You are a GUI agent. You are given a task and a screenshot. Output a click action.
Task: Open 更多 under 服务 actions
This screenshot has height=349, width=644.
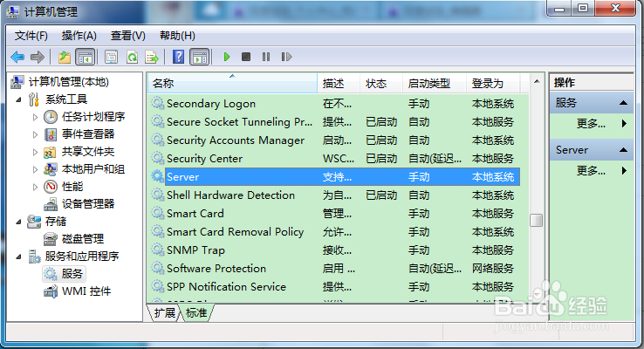pos(591,123)
